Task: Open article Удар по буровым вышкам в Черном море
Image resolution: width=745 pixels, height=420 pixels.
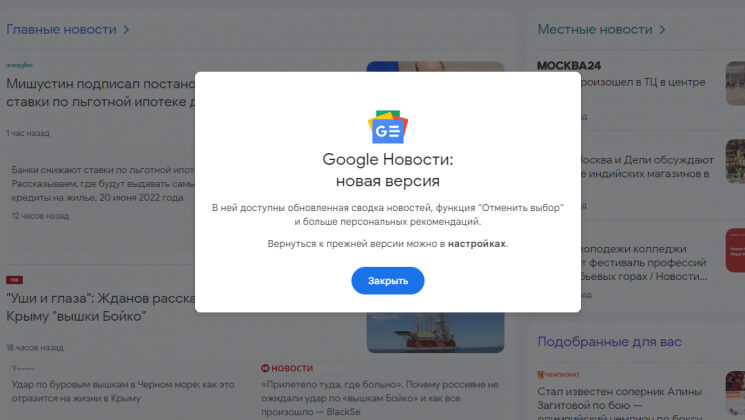Action: [x=123, y=391]
